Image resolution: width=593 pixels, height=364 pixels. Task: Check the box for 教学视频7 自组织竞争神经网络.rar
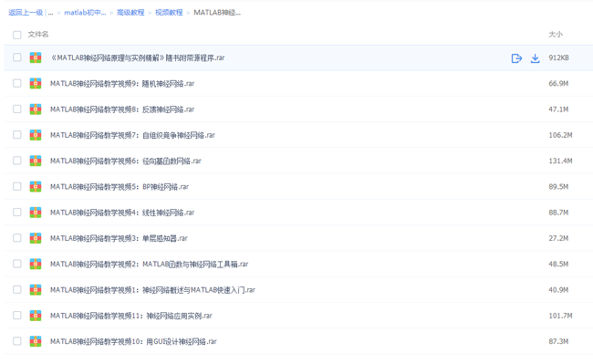(x=17, y=135)
